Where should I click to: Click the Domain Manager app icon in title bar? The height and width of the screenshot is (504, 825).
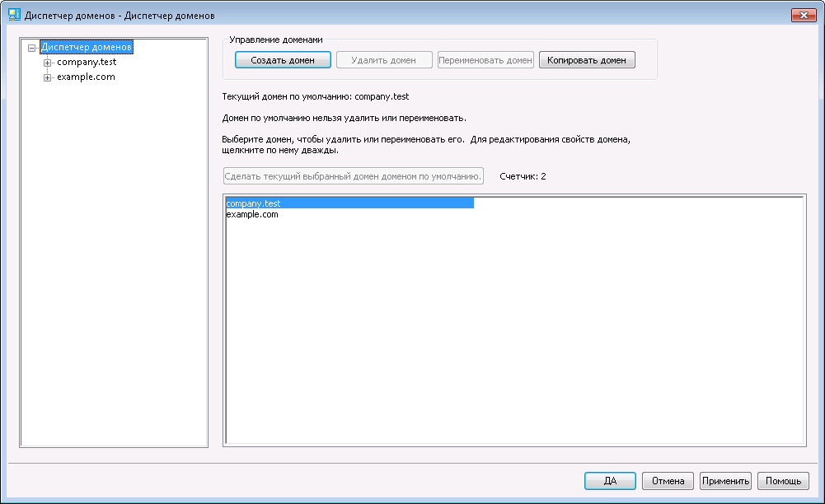tap(14, 15)
